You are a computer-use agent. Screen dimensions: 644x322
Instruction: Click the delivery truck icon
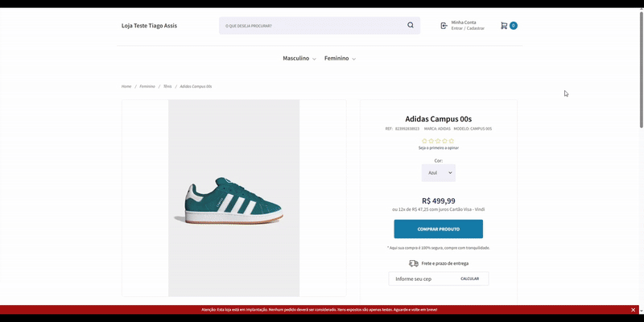414,263
